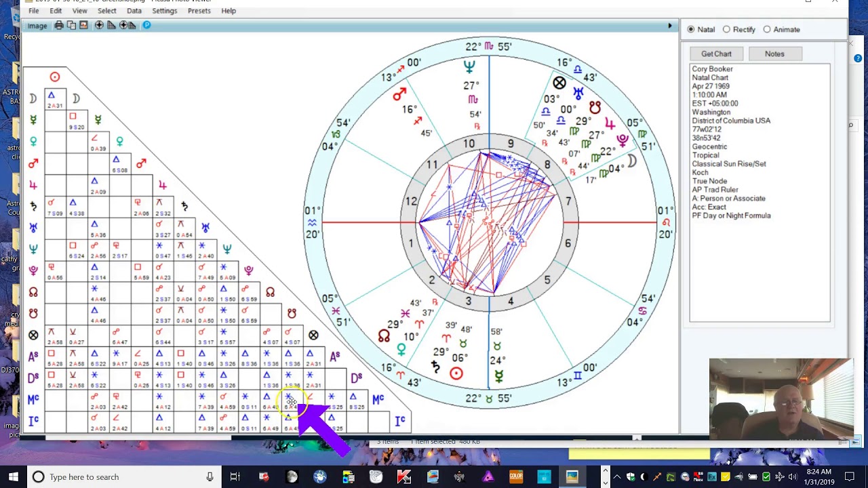Click the Pluto glyph in grid's left column
This screenshot has height=488, width=868.
coord(33,270)
